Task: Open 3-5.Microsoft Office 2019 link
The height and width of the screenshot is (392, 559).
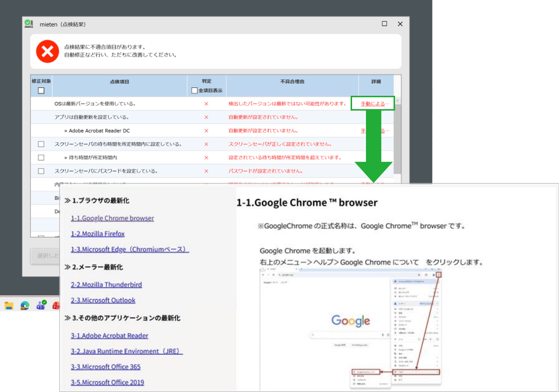Action: 107,383
